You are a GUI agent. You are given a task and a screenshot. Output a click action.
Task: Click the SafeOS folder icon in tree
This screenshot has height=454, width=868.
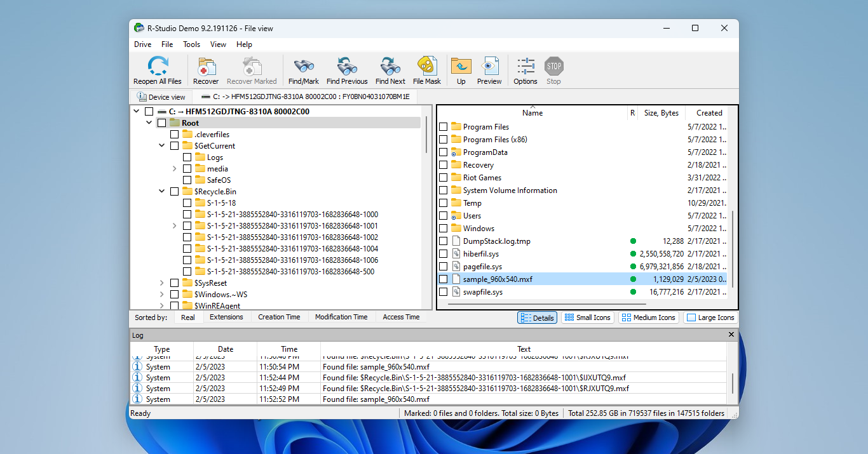point(200,180)
